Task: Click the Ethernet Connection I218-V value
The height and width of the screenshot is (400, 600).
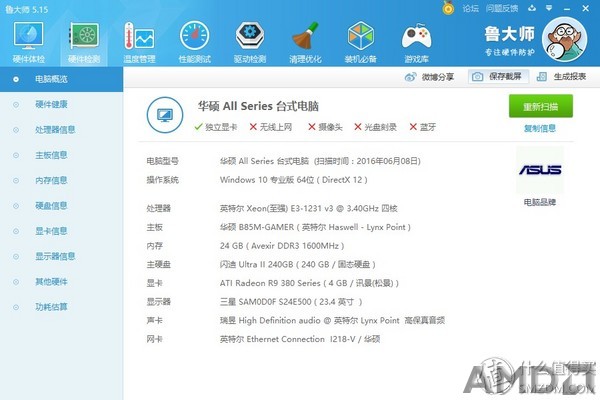Action: (x=300, y=339)
